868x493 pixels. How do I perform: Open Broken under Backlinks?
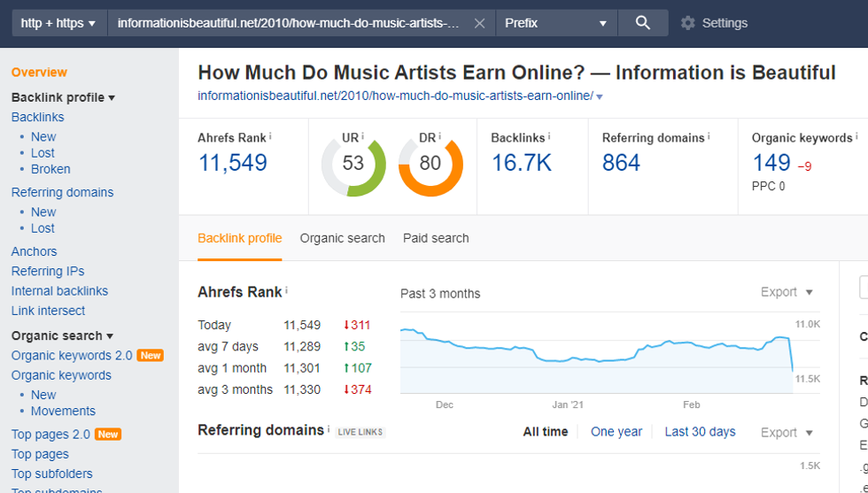50,169
